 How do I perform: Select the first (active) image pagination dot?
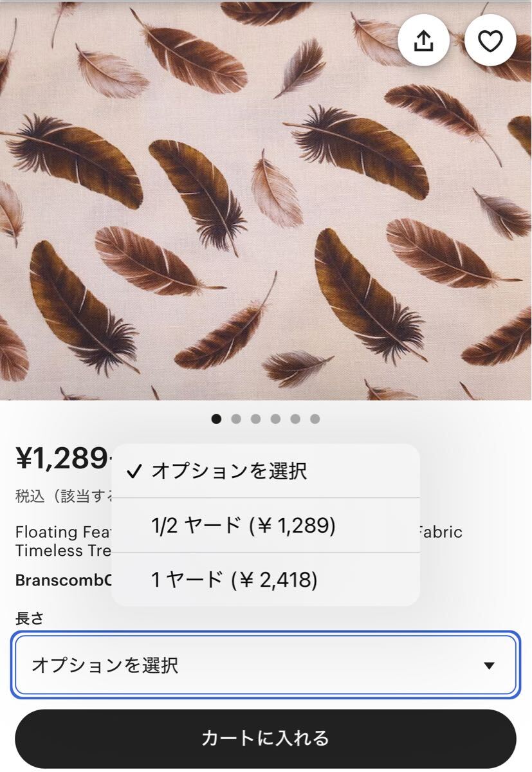pyautogui.click(x=216, y=419)
